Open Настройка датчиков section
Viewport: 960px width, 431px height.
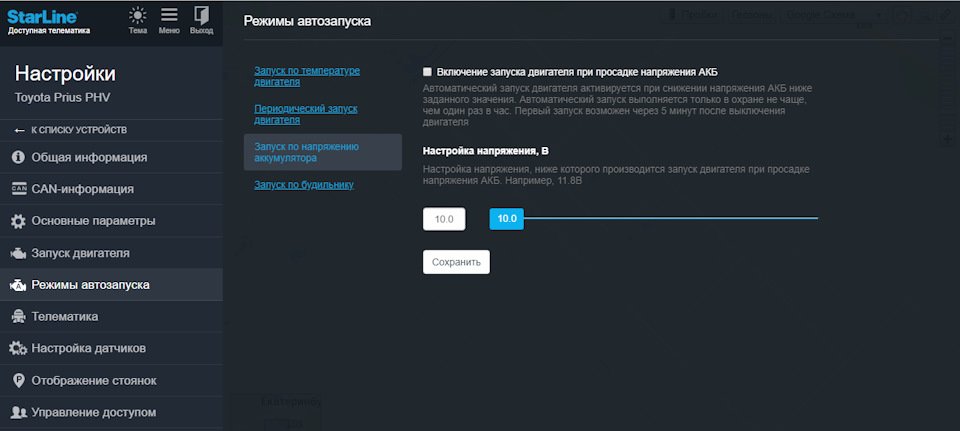click(111, 348)
